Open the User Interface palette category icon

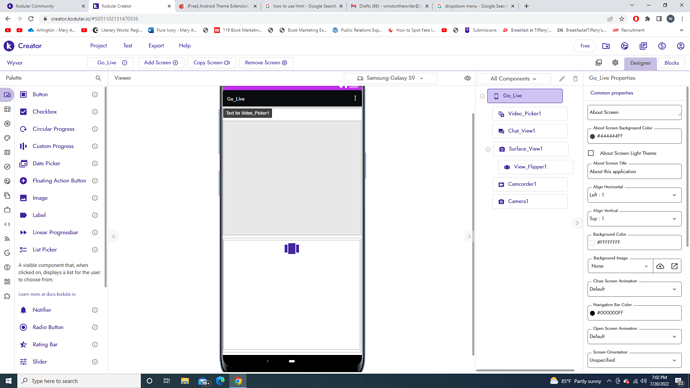(x=7, y=95)
